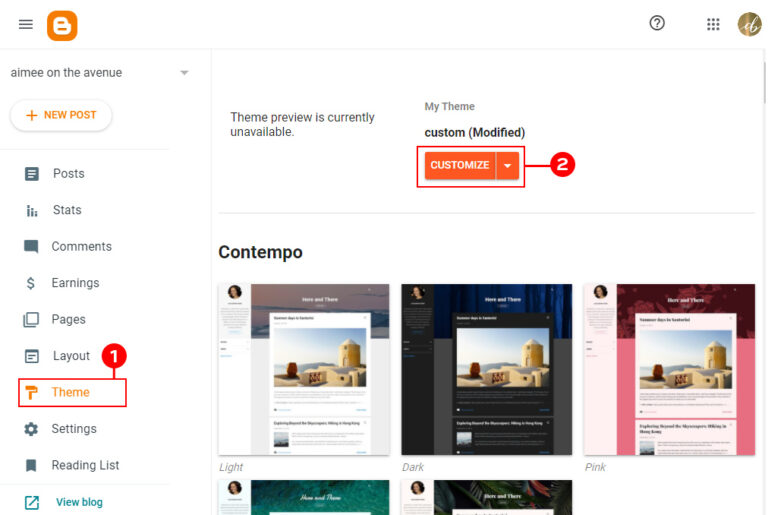Viewport: 768px width, 515px height.
Task: Open the help question mark icon
Action: pyautogui.click(x=657, y=23)
